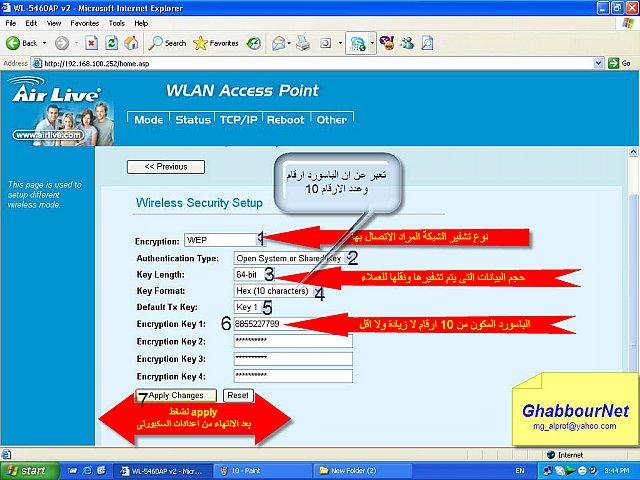Click the www.airlive.com logo link

[49, 135]
